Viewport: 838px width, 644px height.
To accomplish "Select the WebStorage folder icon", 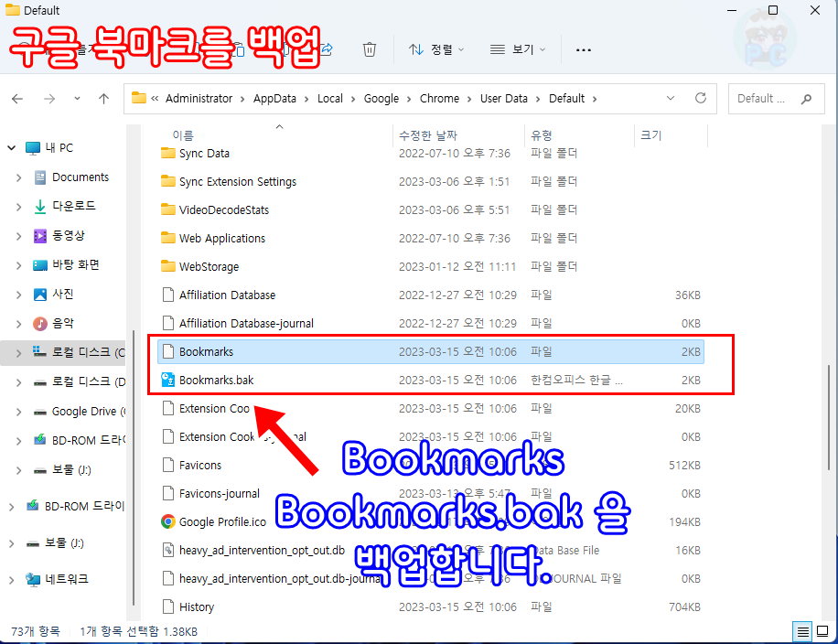I will [x=167, y=267].
